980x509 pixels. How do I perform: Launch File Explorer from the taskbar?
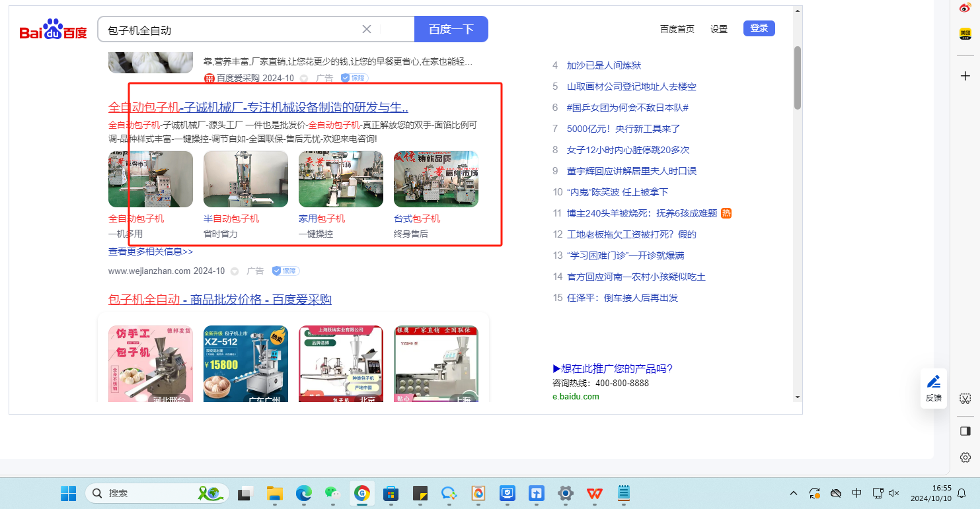(275, 493)
